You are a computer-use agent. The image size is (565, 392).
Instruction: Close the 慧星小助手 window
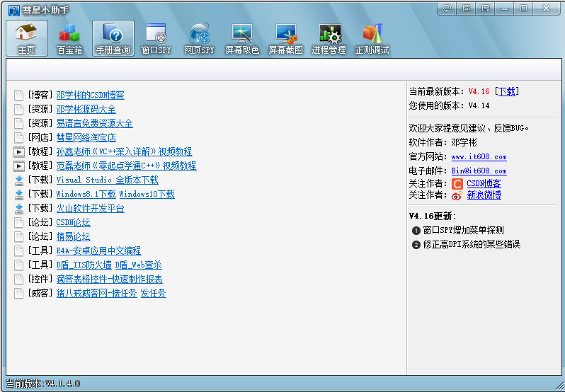pos(547,8)
